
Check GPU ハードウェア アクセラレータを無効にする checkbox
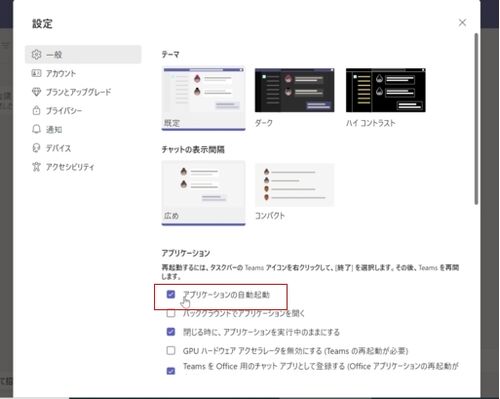pyautogui.click(x=171, y=351)
